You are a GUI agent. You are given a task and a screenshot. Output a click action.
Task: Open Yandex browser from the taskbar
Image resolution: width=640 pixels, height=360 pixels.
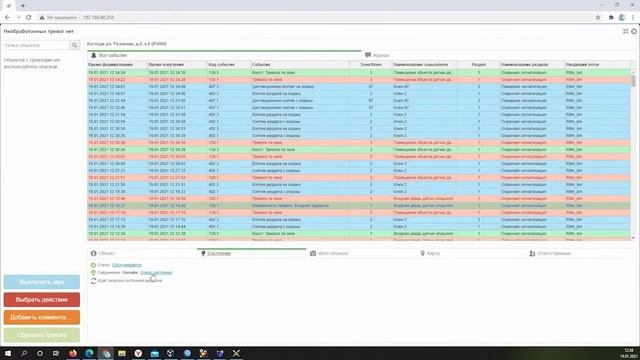pyautogui.click(x=138, y=353)
